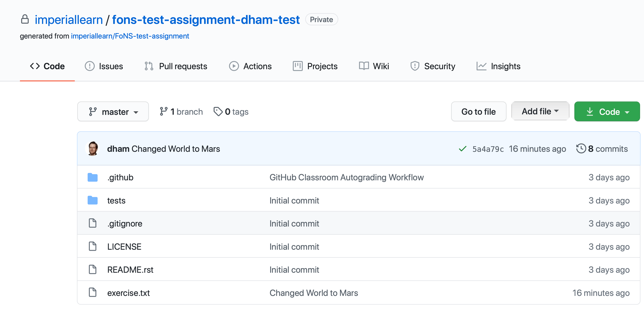
Task: Open the master branch dropdown
Action: (x=113, y=112)
